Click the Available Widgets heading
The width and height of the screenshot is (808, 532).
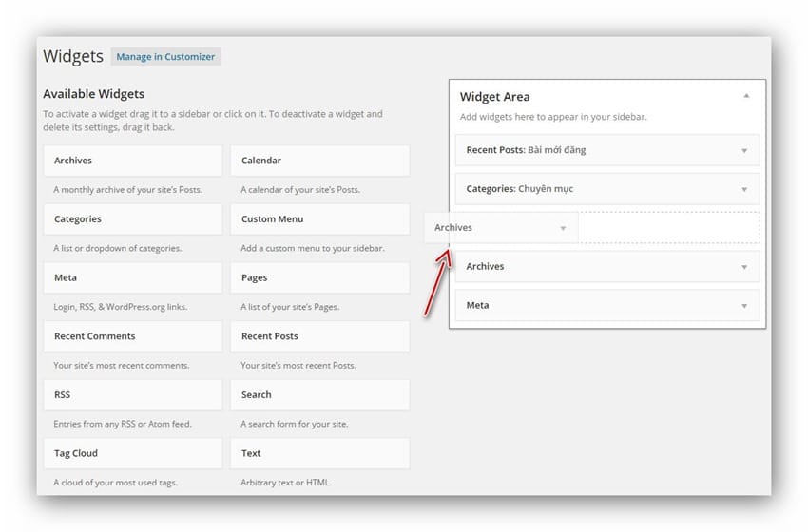point(94,94)
